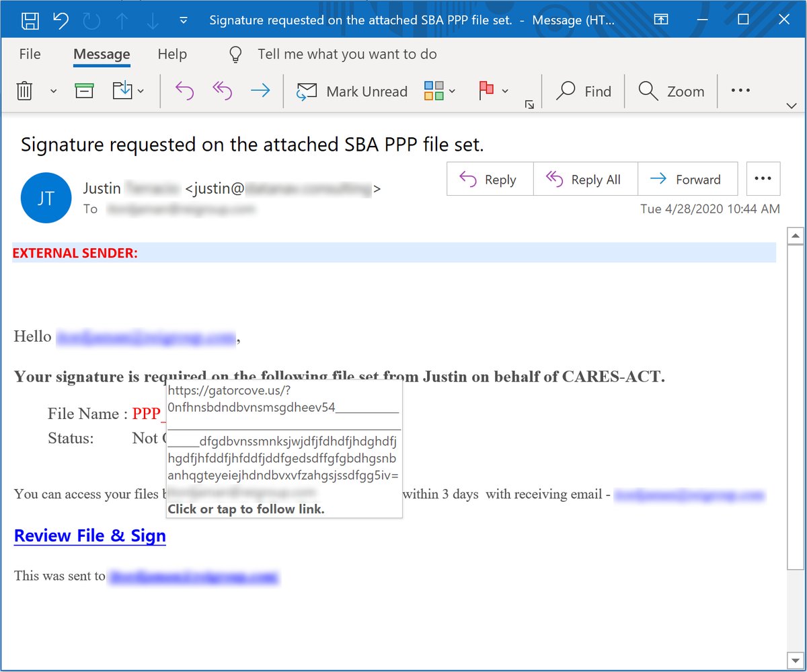
Task: Click the Follow Up flag icon
Action: [x=486, y=91]
